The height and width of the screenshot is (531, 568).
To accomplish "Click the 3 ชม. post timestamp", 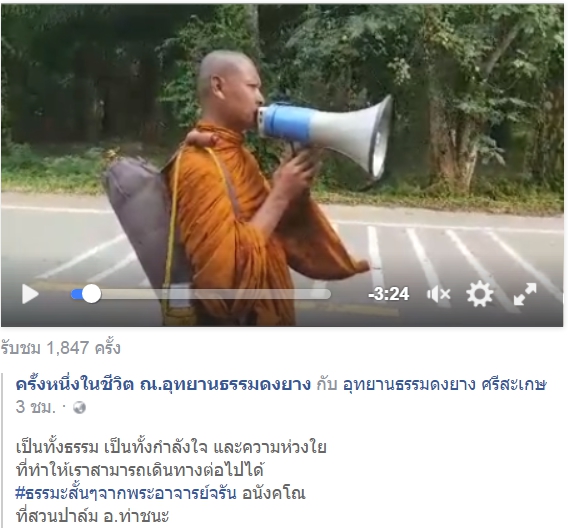I will pyautogui.click(x=36, y=407).
